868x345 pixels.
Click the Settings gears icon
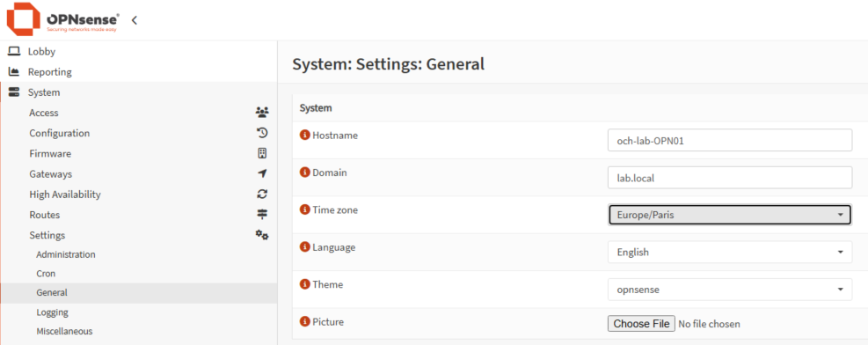(x=262, y=235)
